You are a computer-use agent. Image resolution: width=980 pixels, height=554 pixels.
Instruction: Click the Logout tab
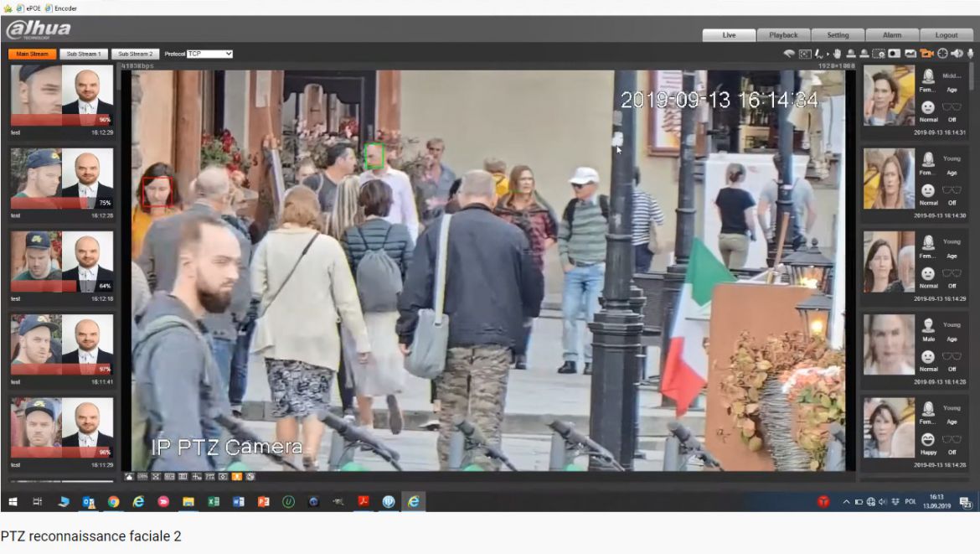pyautogui.click(x=946, y=35)
